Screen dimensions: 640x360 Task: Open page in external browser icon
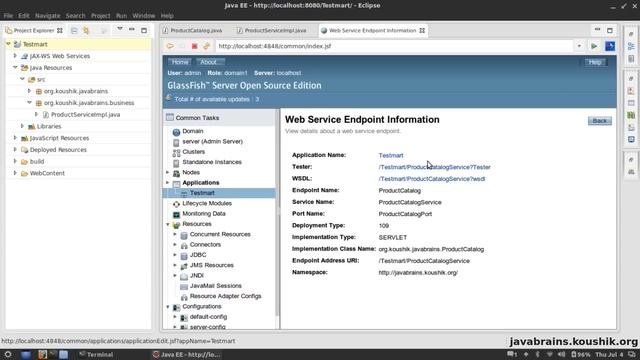pos(610,46)
